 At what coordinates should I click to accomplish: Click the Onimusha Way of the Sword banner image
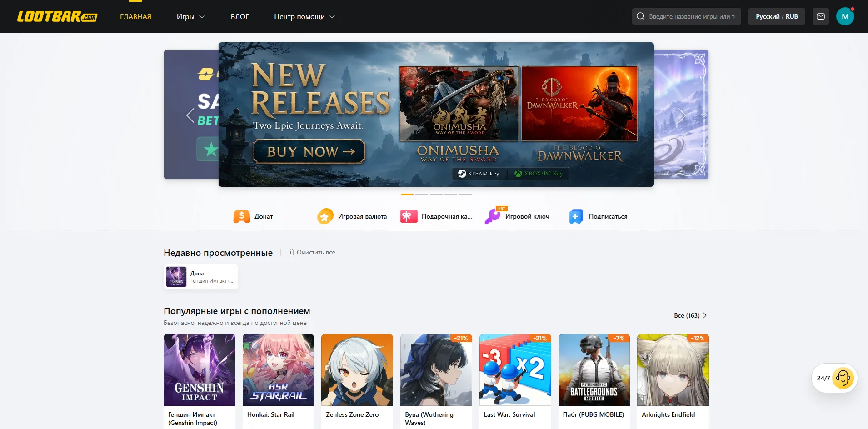(x=459, y=104)
